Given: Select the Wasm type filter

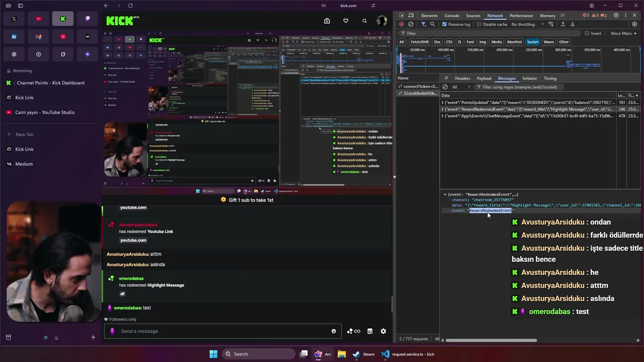Looking at the screenshot, I should point(549,42).
